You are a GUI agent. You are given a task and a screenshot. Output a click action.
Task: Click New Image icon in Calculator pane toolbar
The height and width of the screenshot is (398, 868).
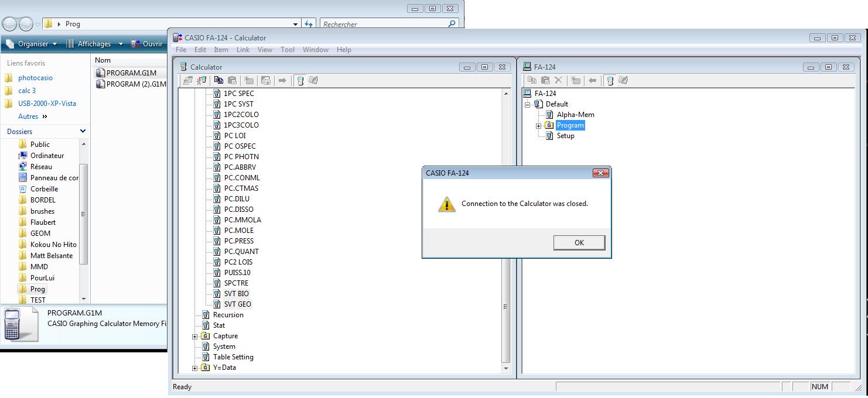coord(249,80)
